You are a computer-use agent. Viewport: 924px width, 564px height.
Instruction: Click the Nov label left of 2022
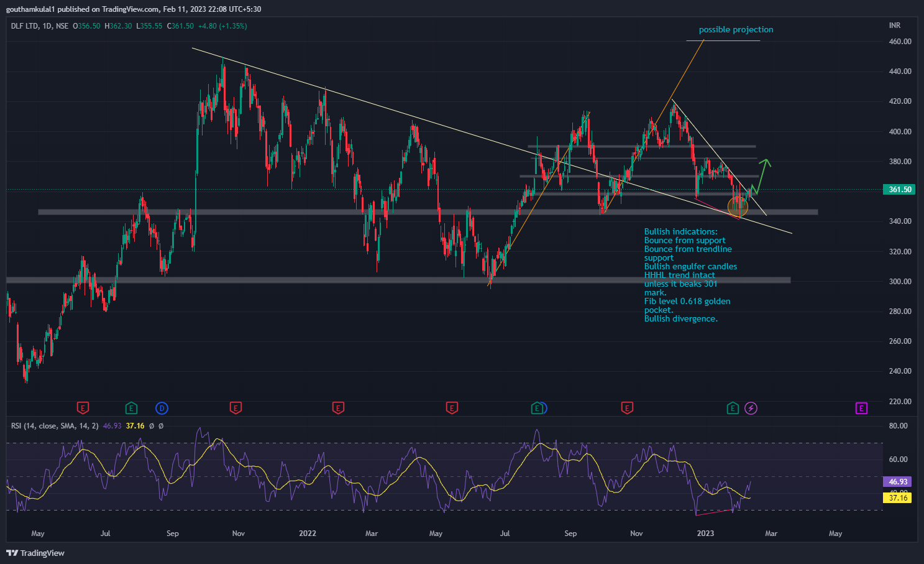coord(238,534)
